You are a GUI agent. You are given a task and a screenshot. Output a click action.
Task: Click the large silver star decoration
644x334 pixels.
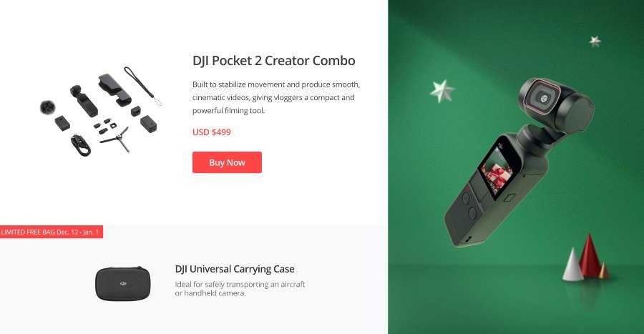442,91
